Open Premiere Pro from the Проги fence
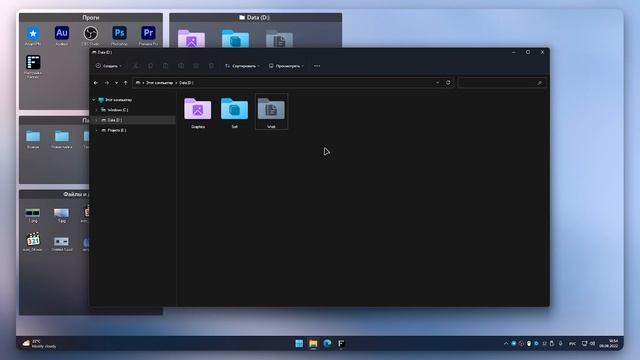 click(148, 35)
